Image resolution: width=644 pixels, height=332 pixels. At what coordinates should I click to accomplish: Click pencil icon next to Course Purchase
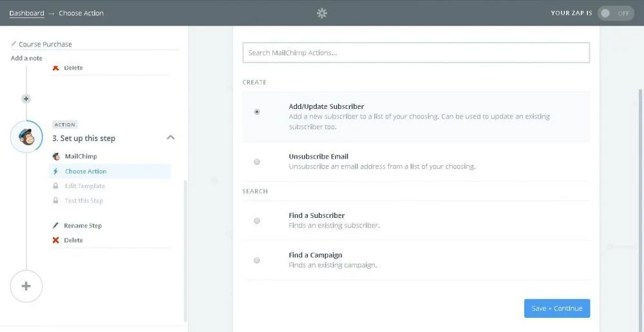[x=14, y=44]
